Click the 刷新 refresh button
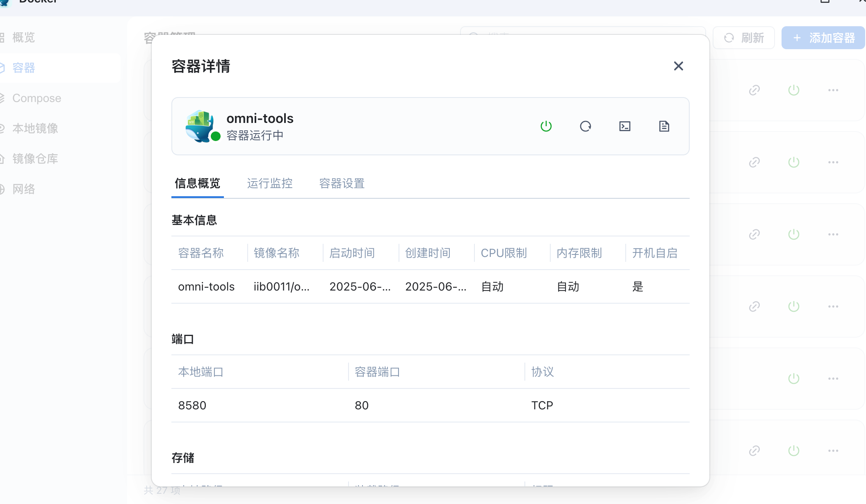 pos(744,38)
